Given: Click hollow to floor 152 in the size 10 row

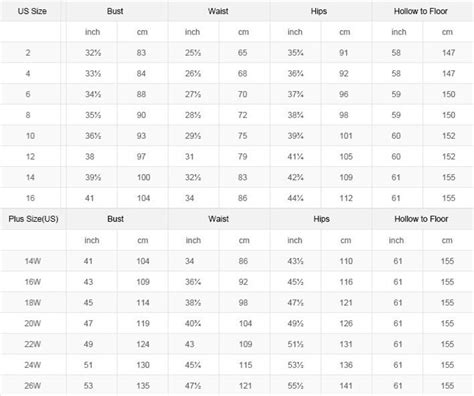Looking at the screenshot, I should coord(449,136).
